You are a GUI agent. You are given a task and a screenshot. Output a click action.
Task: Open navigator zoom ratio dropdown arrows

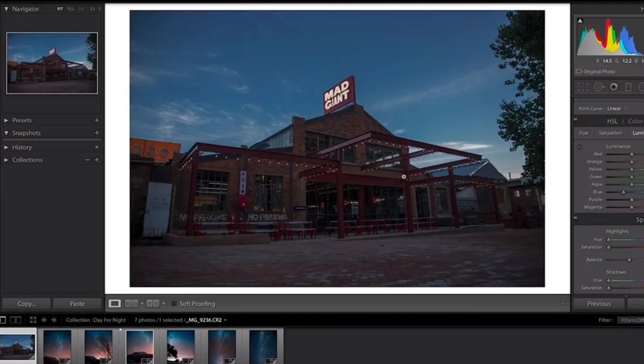(99, 9)
